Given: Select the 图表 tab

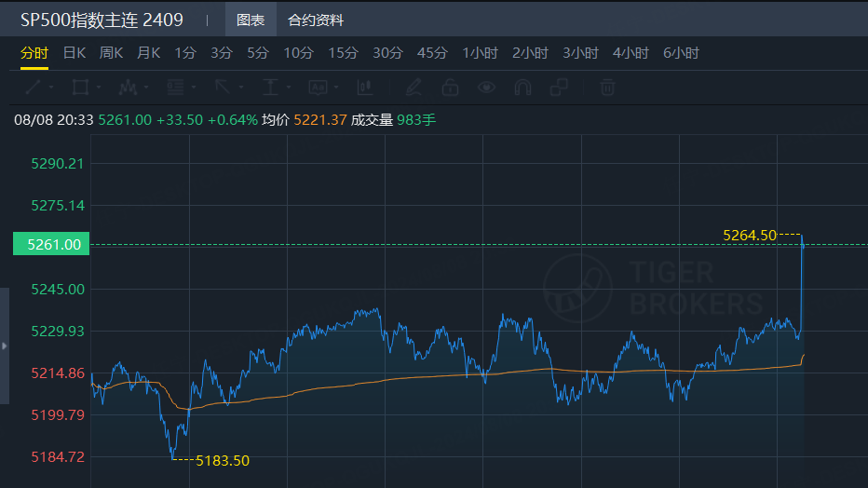Looking at the screenshot, I should (251, 20).
